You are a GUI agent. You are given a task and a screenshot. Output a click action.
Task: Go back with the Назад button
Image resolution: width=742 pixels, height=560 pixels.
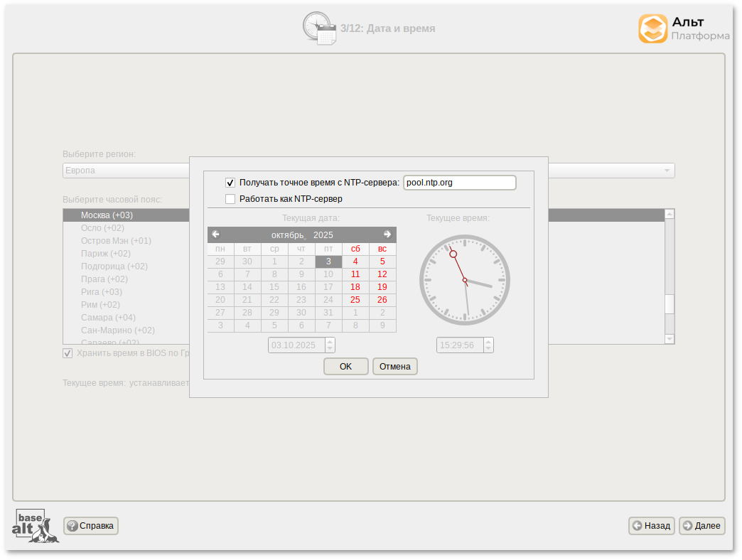coord(651,526)
